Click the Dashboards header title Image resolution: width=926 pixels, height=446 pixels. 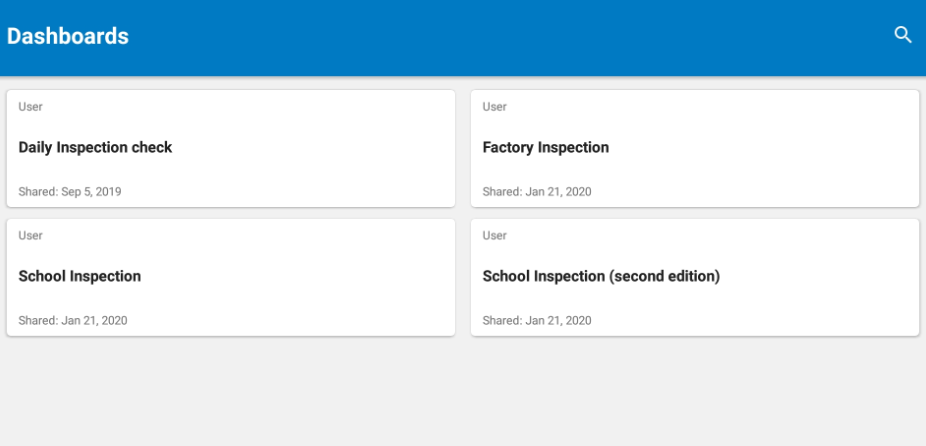[x=68, y=36]
